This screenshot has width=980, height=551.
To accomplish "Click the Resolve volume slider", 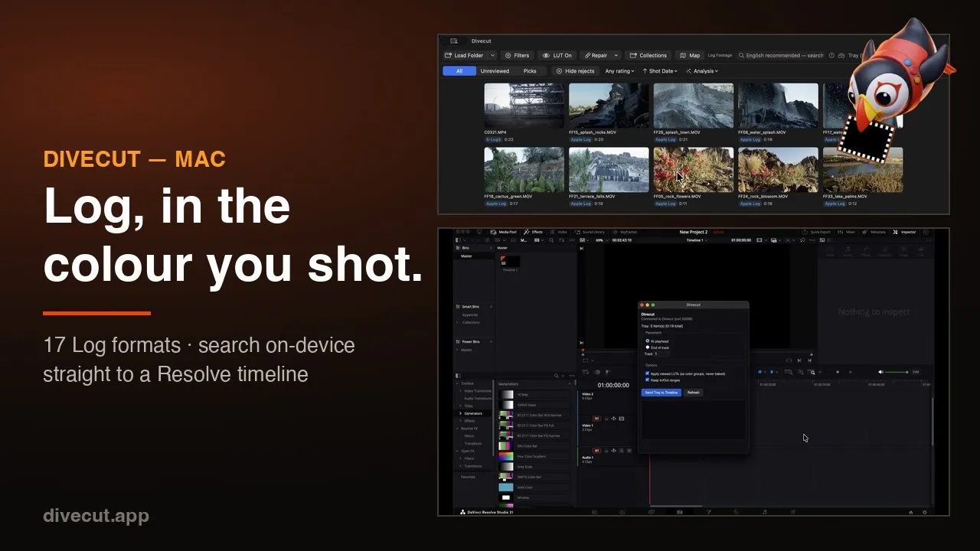I will click(895, 372).
